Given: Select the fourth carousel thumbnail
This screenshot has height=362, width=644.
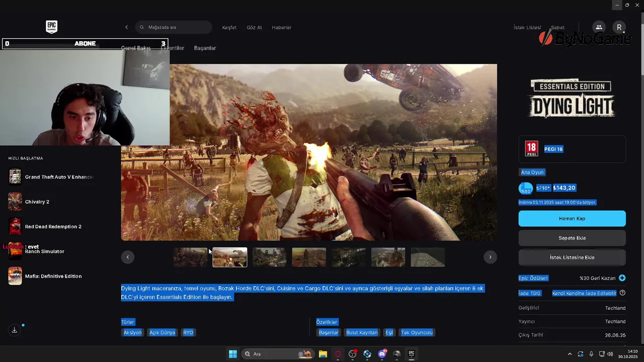Looking at the screenshot, I should pyautogui.click(x=309, y=257).
